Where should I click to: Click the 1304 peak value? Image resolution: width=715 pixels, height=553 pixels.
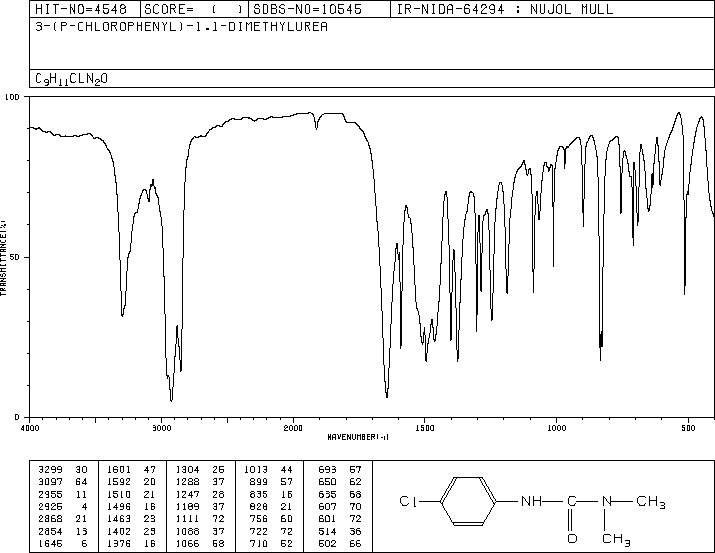[187, 470]
